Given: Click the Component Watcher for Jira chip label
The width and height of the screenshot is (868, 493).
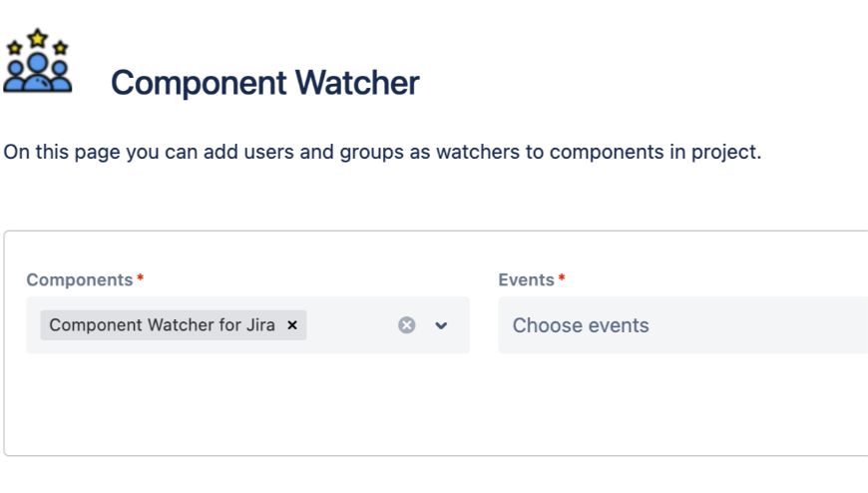Looking at the screenshot, I should 162,325.
